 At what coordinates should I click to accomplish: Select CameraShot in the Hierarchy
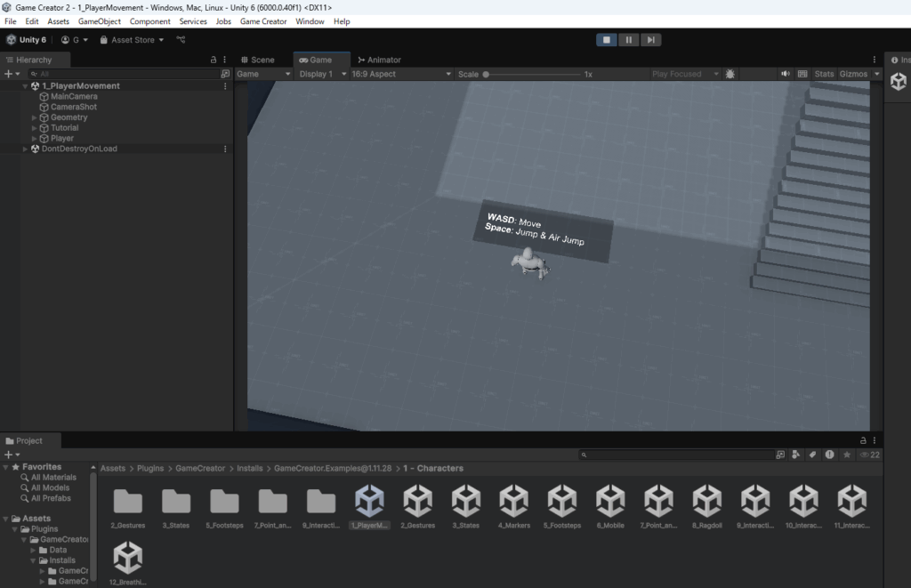click(73, 107)
